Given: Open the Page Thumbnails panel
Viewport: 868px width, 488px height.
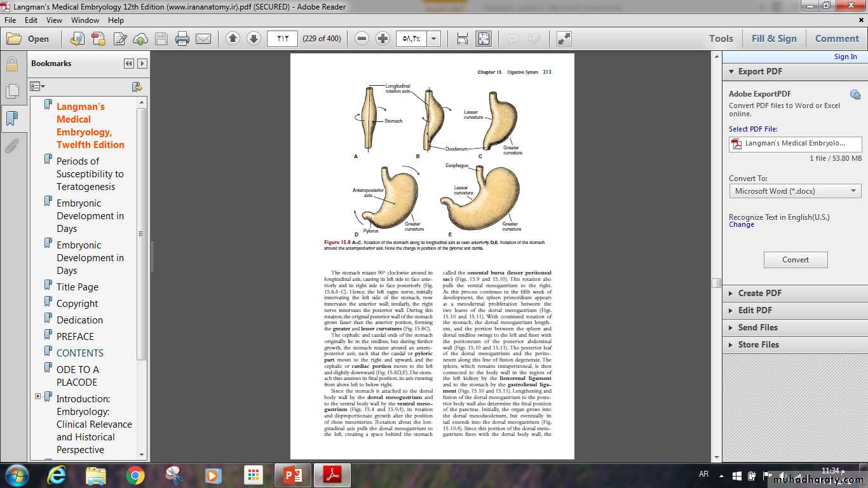Looking at the screenshot, I should pos(11,91).
